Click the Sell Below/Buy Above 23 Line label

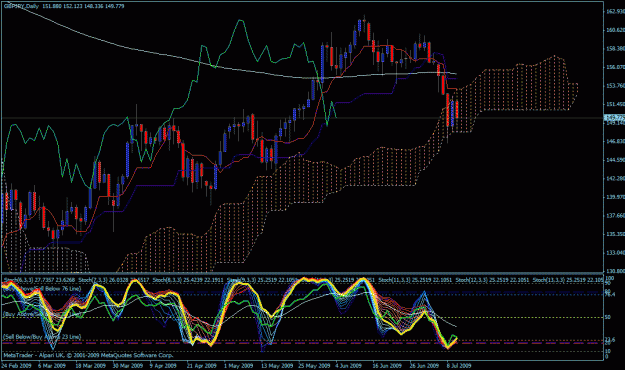(42, 337)
